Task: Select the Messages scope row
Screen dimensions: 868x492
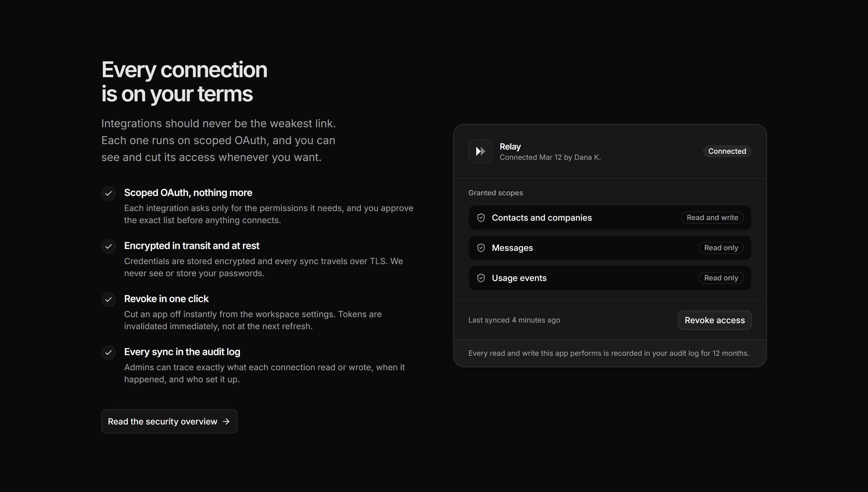Action: click(610, 248)
